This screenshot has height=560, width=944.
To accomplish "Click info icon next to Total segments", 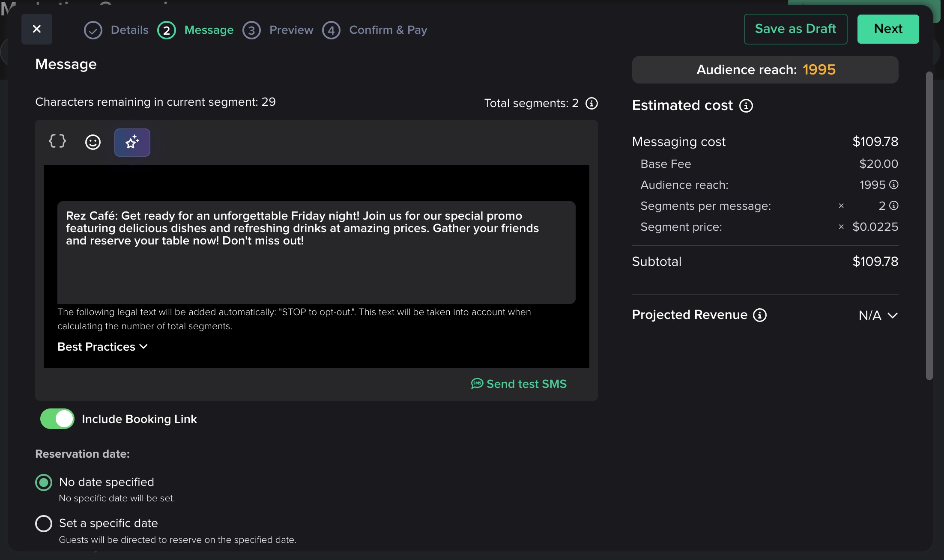I will pos(591,103).
